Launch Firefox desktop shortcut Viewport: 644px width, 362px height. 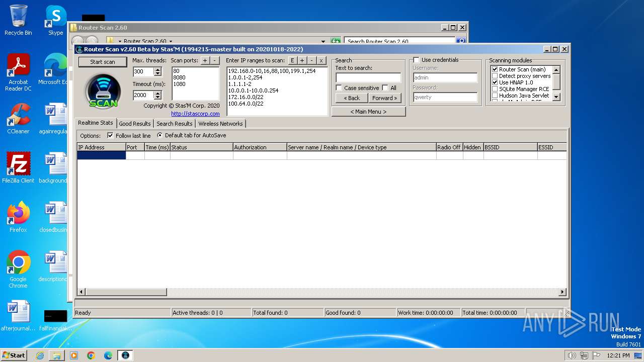18,217
